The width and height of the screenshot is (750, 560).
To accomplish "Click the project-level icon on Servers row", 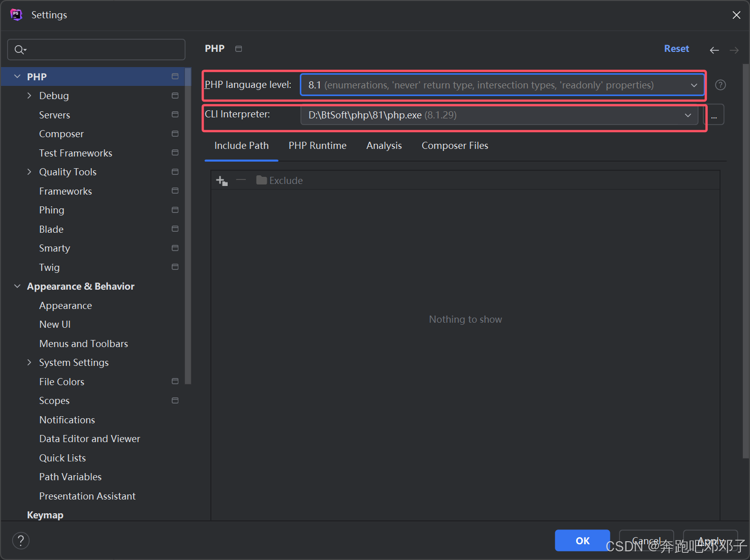I will tap(175, 114).
